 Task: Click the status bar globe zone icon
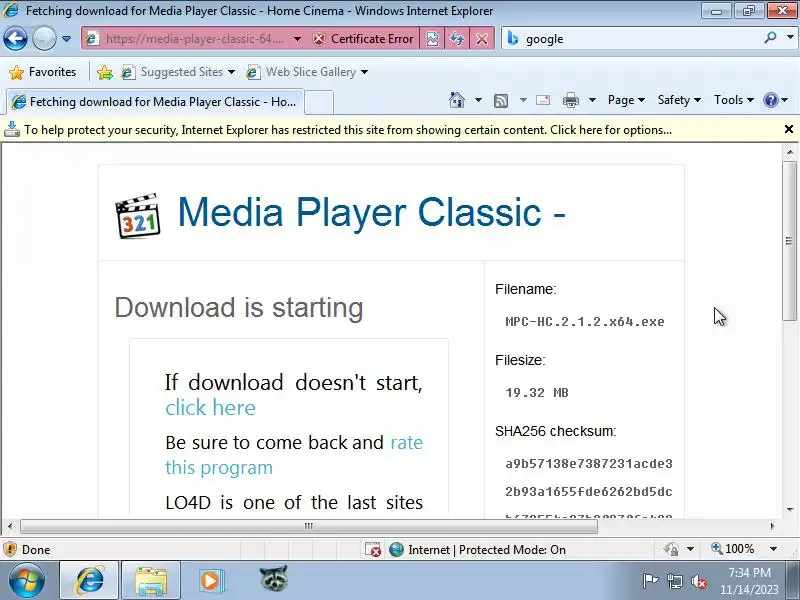click(396, 549)
